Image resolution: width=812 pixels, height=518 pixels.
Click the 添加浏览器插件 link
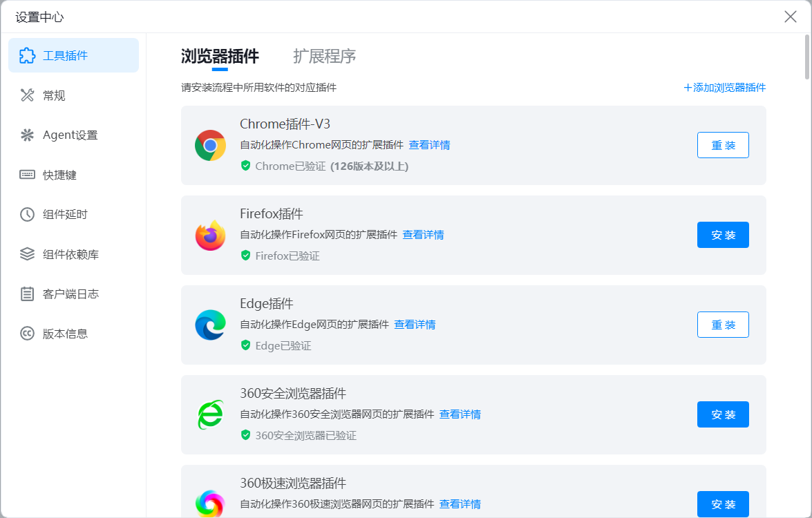724,88
